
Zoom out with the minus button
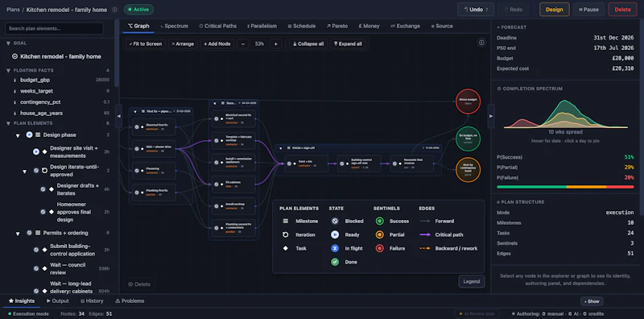(x=243, y=43)
